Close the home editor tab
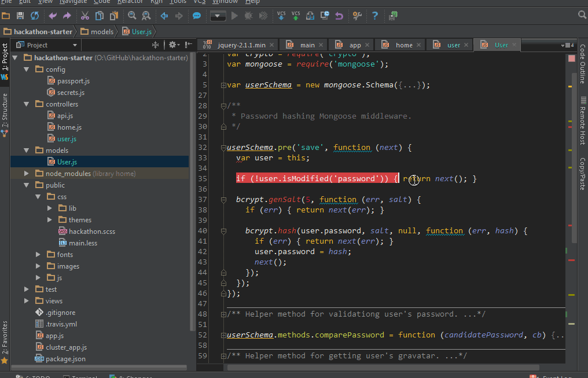 [x=418, y=45]
